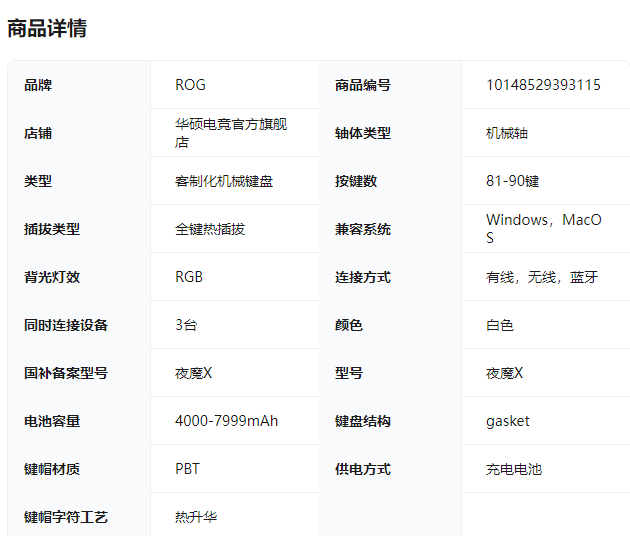The height and width of the screenshot is (536, 630).
Task: Click the 商品详情 heading
Action: click(47, 28)
